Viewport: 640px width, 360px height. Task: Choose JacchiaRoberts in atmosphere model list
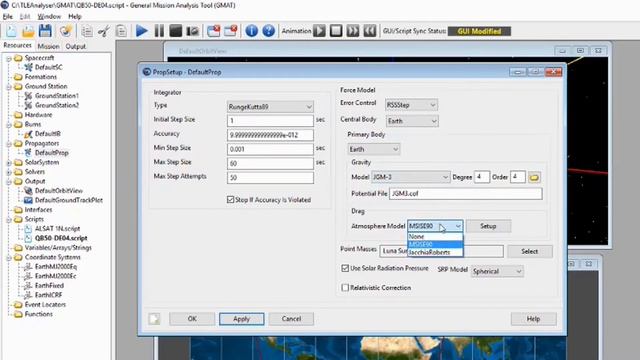click(435, 252)
